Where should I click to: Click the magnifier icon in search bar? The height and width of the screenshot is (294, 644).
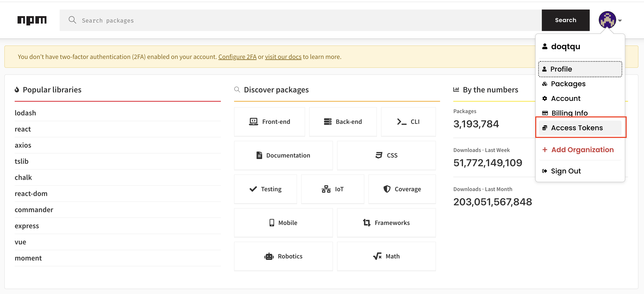tap(72, 20)
